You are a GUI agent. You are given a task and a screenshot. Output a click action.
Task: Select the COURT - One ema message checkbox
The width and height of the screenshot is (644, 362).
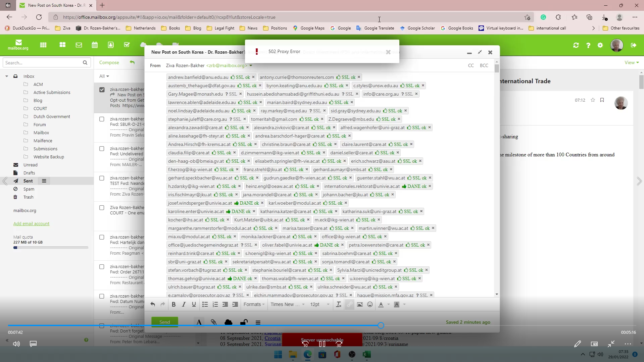tap(102, 208)
